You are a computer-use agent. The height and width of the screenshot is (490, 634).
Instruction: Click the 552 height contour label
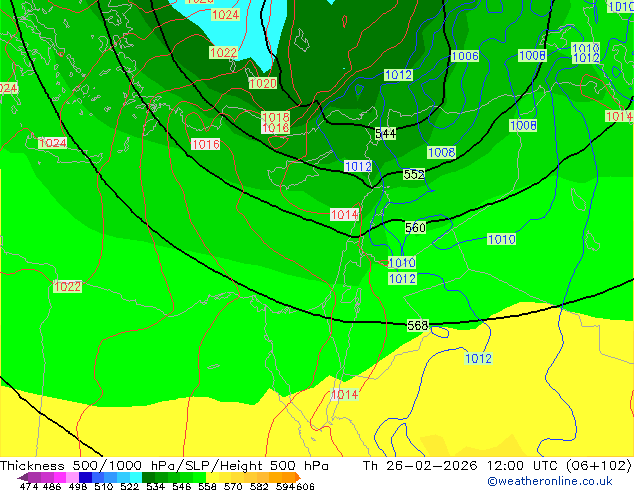coord(414,174)
